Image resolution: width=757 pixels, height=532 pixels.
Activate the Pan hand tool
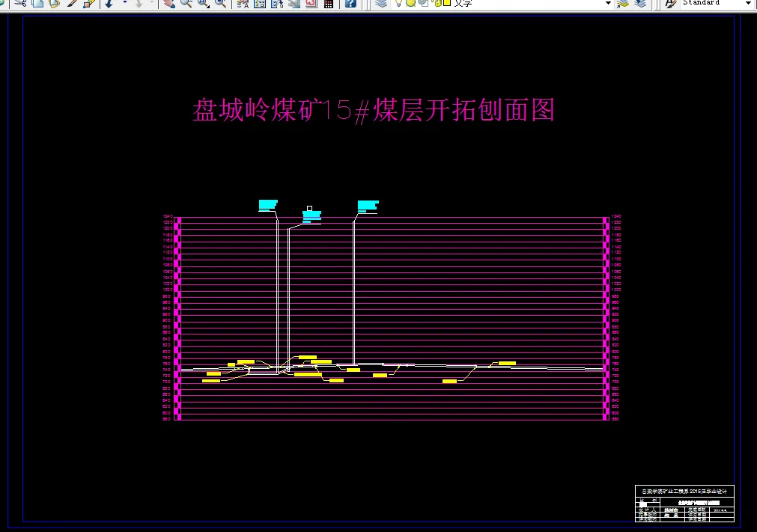coord(168,3)
